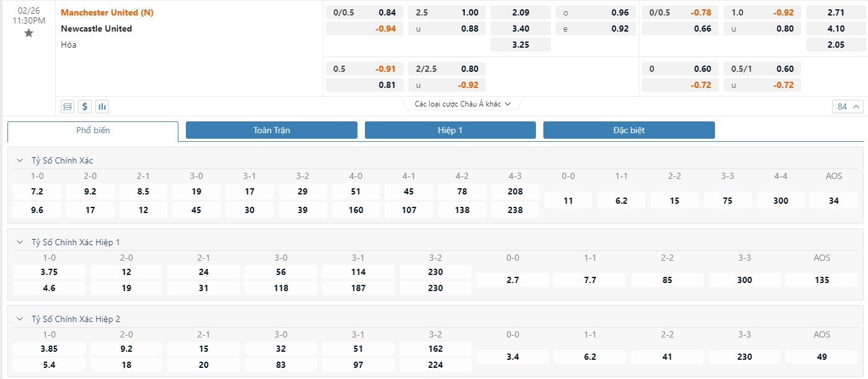Click the Newcastle United team name

[96, 28]
